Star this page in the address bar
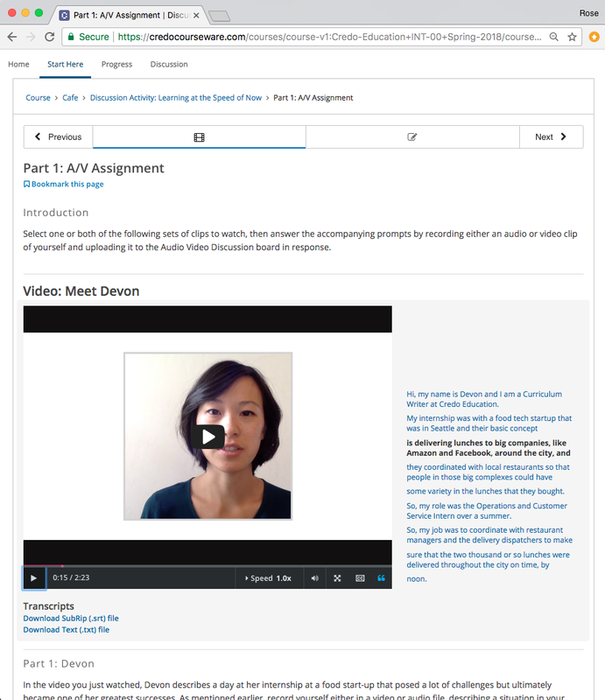605x700 pixels. point(572,37)
